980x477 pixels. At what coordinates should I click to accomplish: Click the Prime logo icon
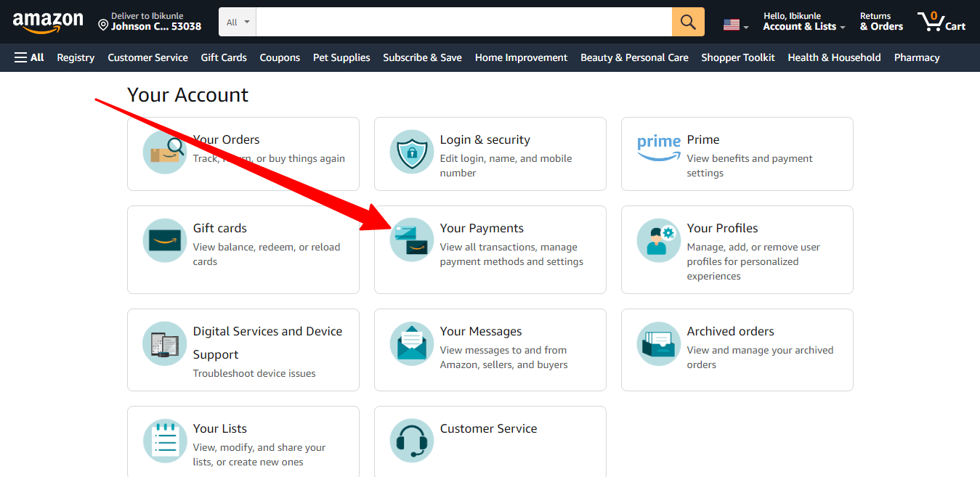[x=659, y=147]
